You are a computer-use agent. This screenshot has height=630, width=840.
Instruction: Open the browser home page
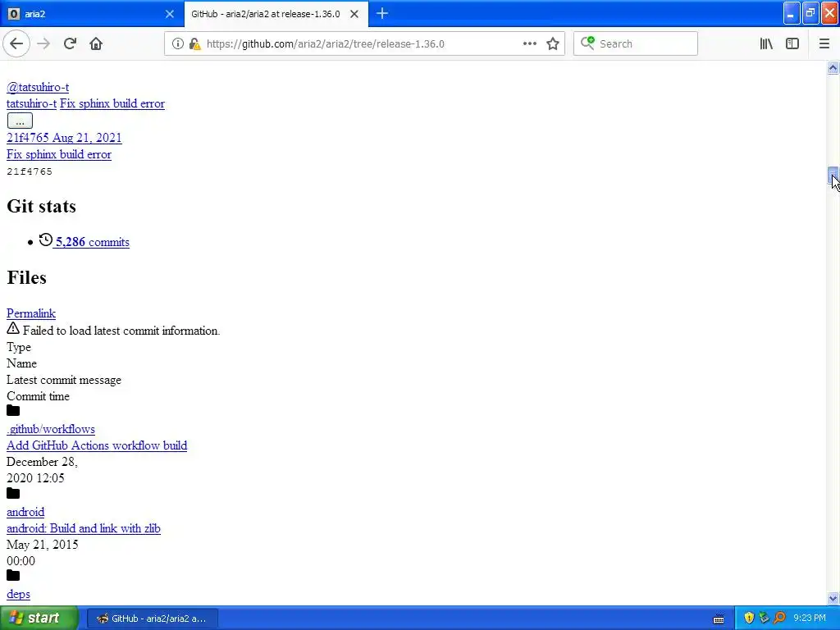click(96, 44)
